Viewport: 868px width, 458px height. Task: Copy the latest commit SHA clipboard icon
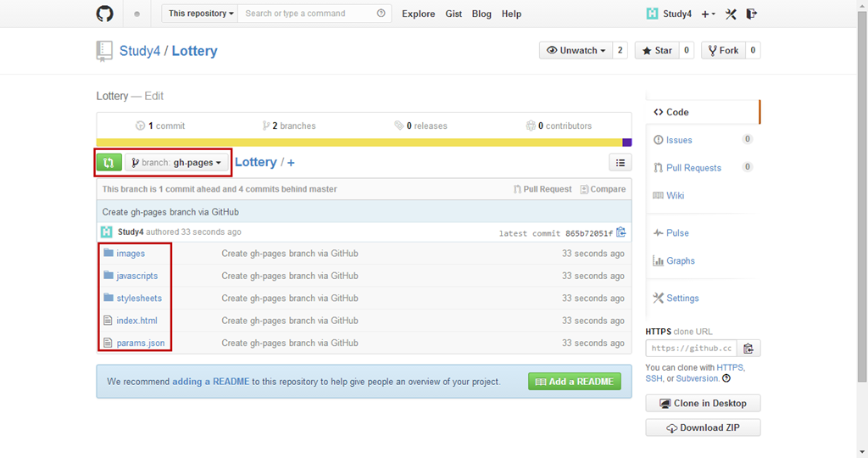tap(621, 232)
